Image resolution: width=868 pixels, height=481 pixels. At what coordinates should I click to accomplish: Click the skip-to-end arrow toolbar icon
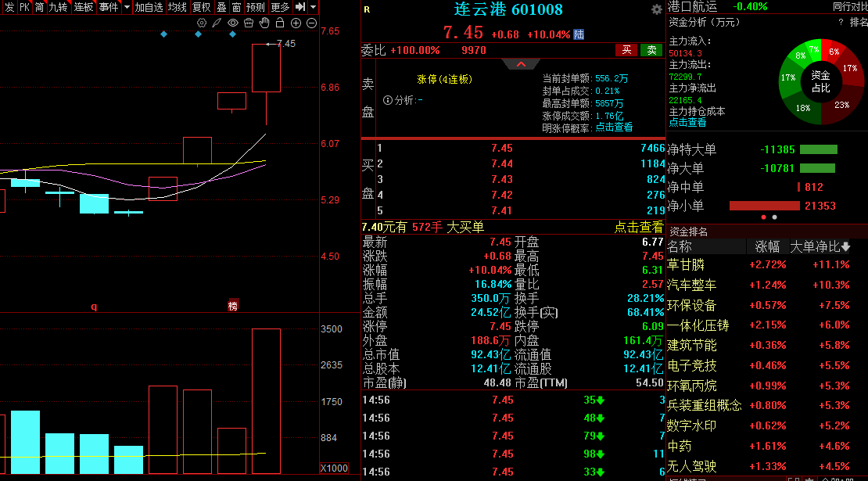pos(300,6)
